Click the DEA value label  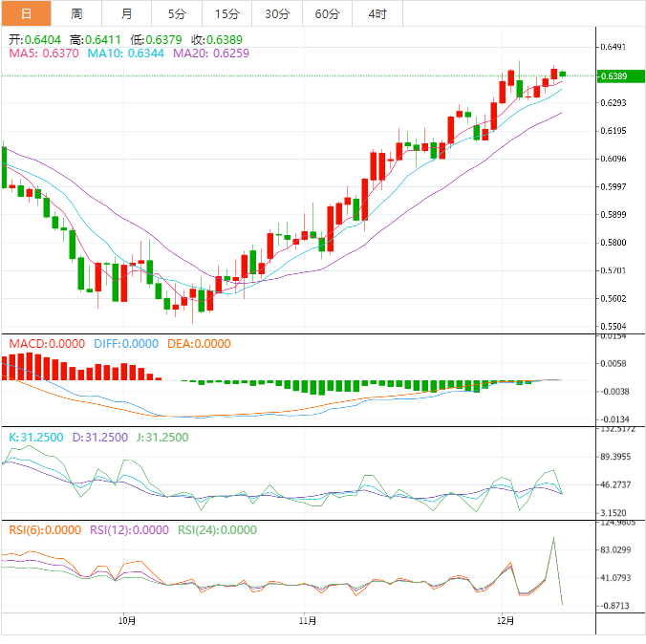(x=199, y=344)
